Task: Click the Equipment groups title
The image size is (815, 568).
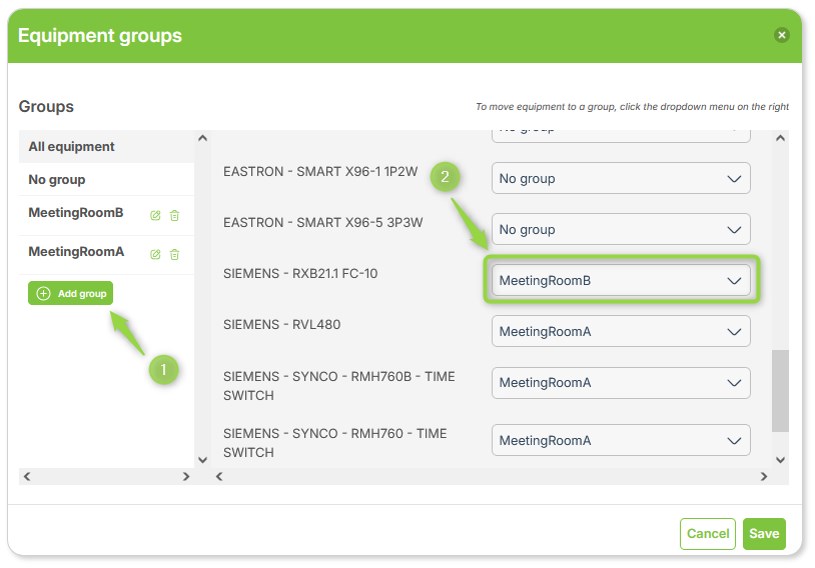Action: click(x=100, y=35)
